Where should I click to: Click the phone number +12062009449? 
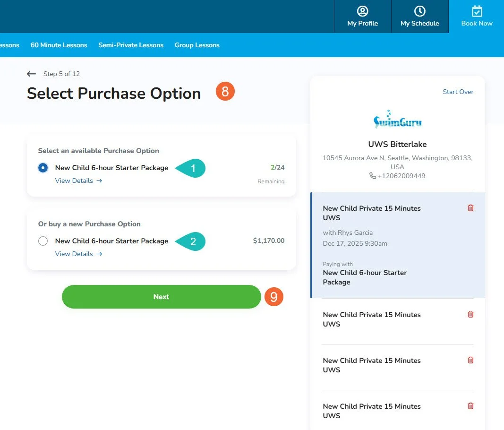point(401,176)
